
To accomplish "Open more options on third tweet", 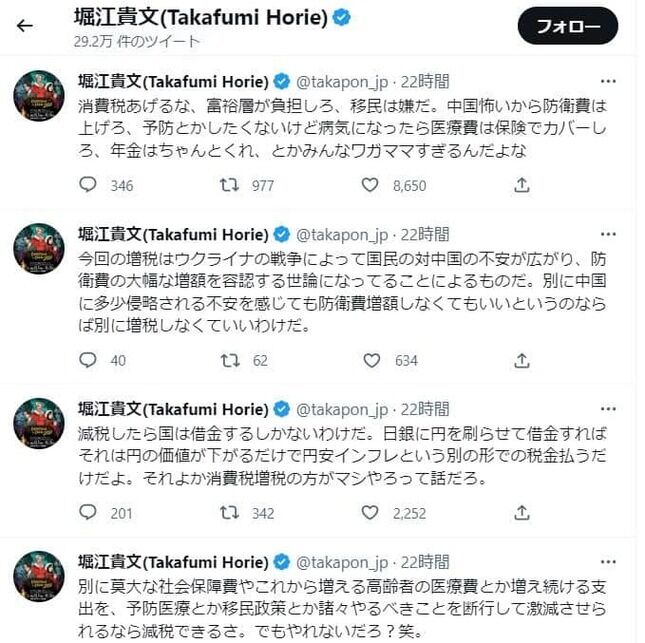I will tap(608, 409).
